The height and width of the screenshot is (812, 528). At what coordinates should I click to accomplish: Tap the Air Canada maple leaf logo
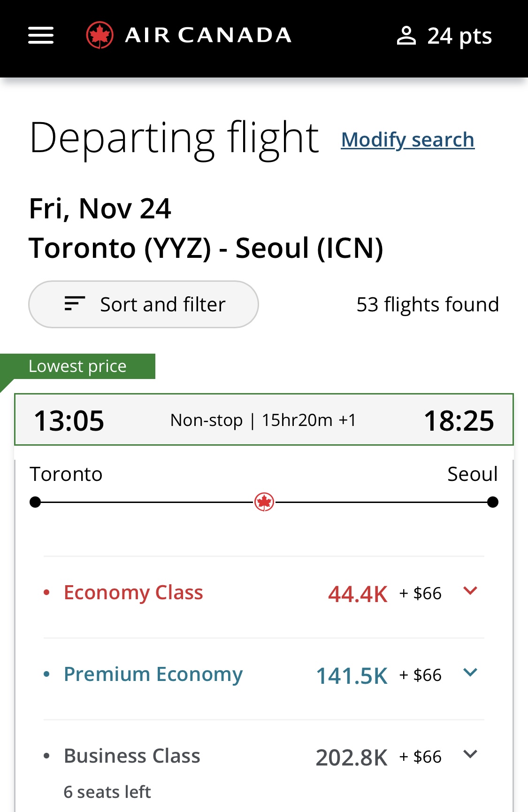(x=99, y=35)
